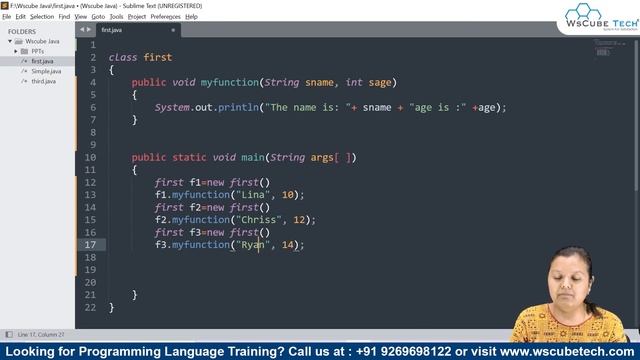
Task: Click line number 17 in the gutter
Action: click(x=90, y=245)
